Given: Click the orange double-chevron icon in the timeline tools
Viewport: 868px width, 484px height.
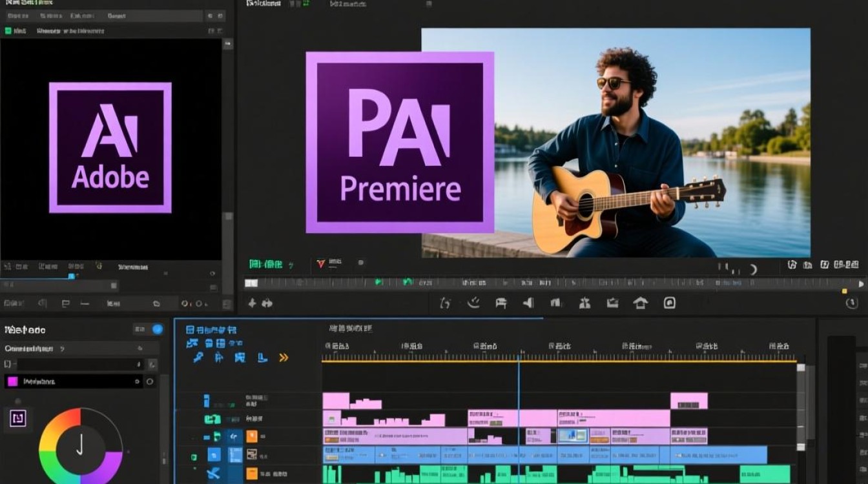Looking at the screenshot, I should [x=283, y=358].
